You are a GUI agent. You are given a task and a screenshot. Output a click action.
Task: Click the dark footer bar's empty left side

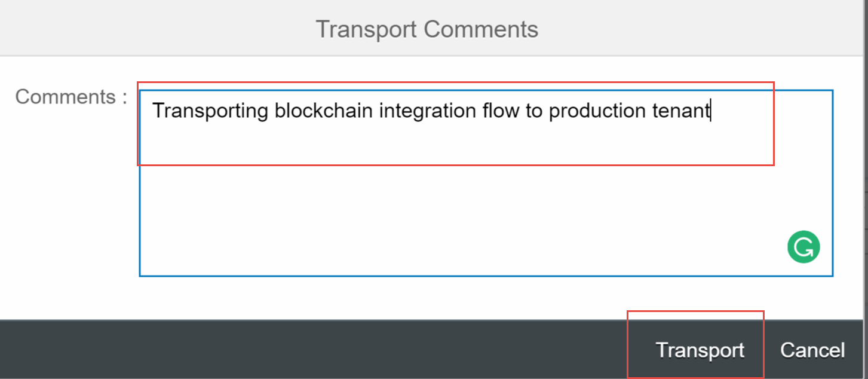click(239, 350)
